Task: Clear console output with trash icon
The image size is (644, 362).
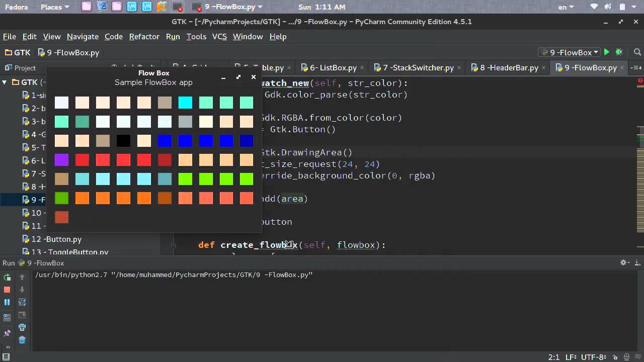Action: (x=22, y=340)
